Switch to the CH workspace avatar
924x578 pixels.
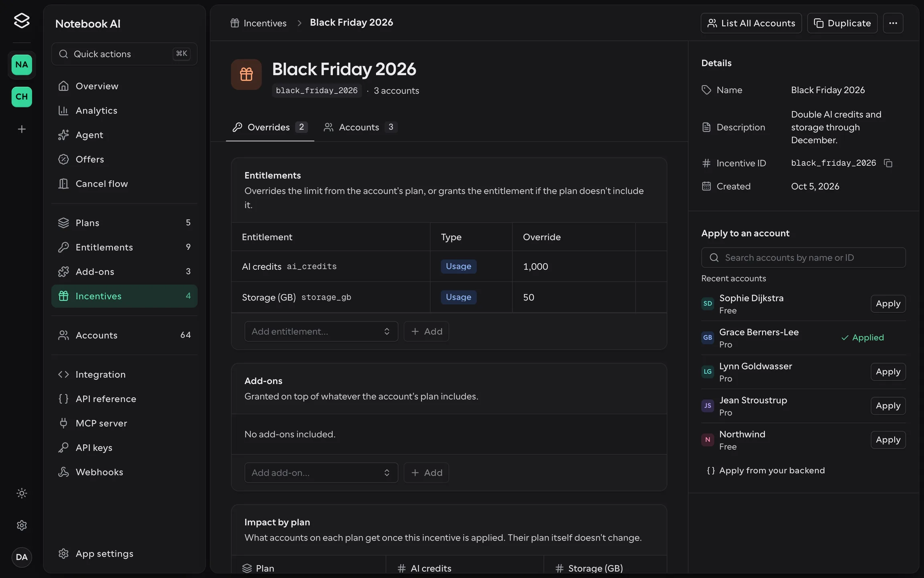pos(22,97)
